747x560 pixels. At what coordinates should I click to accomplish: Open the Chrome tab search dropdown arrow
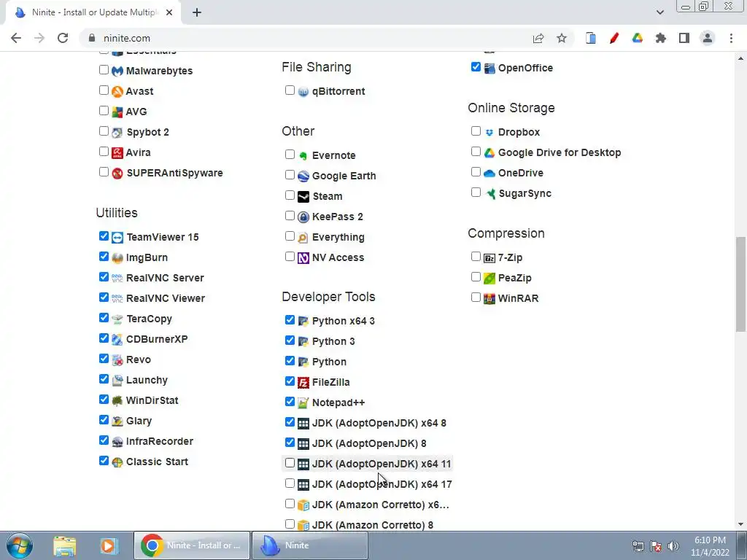(659, 12)
